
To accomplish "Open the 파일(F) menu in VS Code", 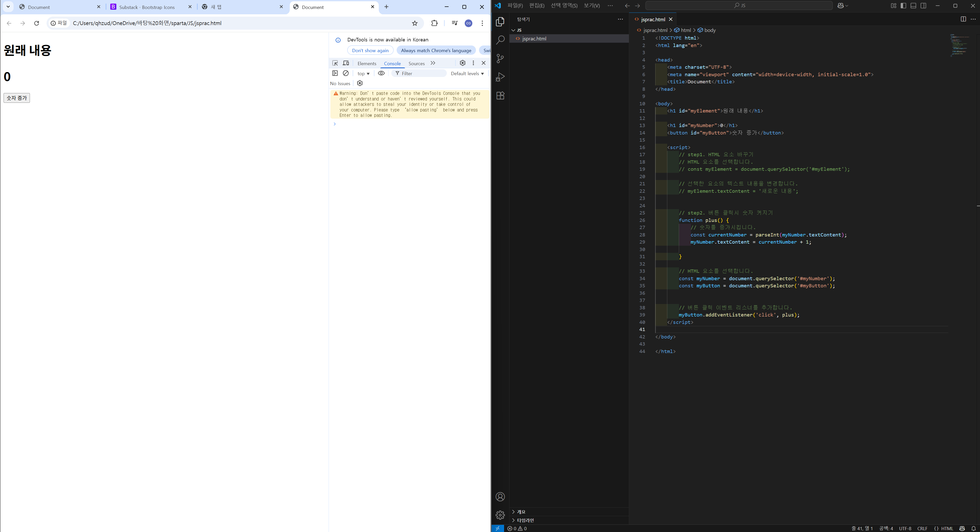I will (x=515, y=6).
